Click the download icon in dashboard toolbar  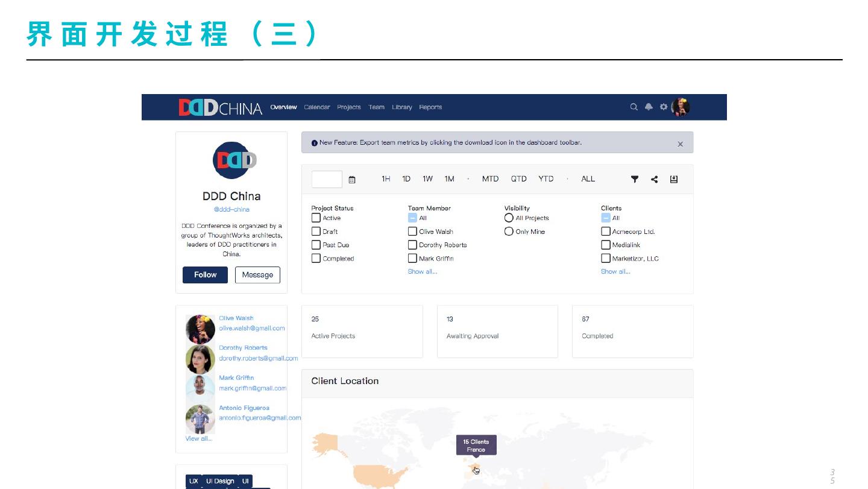click(674, 179)
